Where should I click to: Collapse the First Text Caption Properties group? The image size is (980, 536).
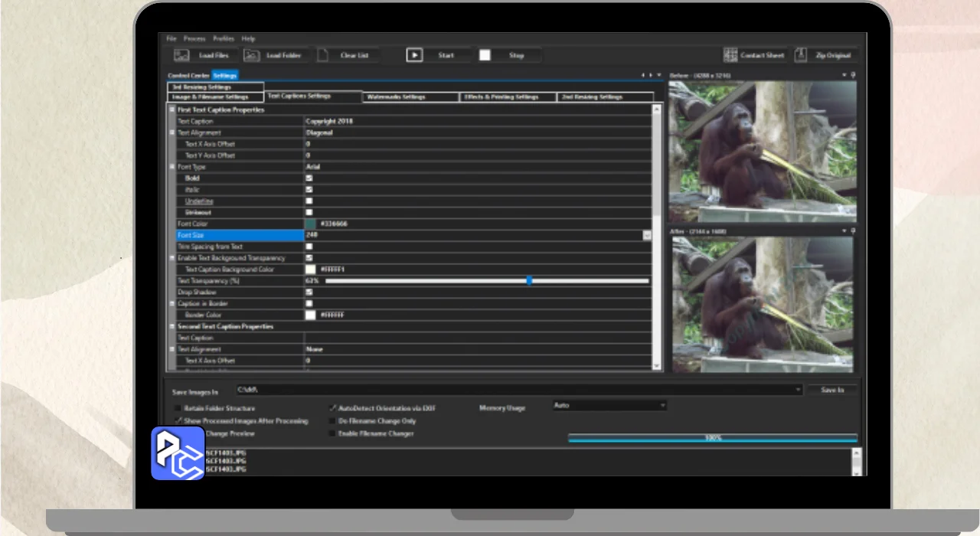tap(171, 110)
